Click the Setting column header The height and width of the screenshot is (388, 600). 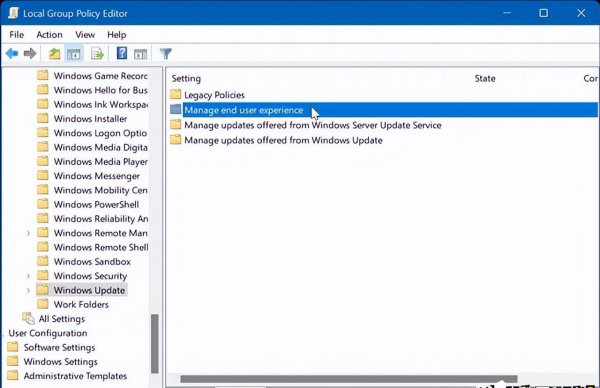tap(186, 78)
